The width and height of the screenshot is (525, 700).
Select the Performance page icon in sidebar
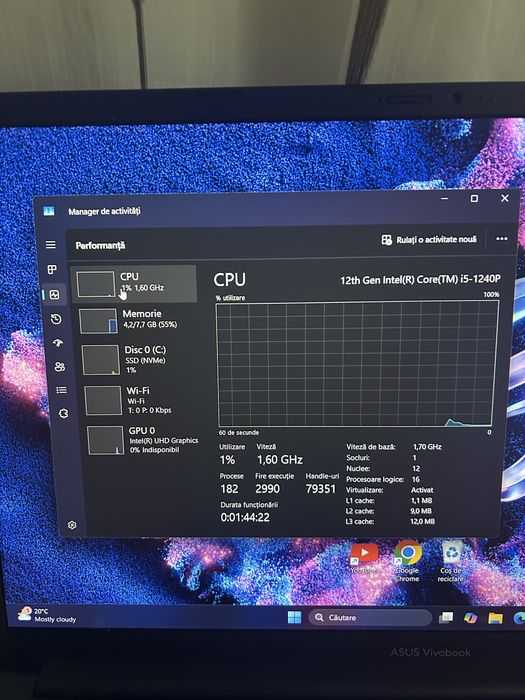pyautogui.click(x=54, y=295)
